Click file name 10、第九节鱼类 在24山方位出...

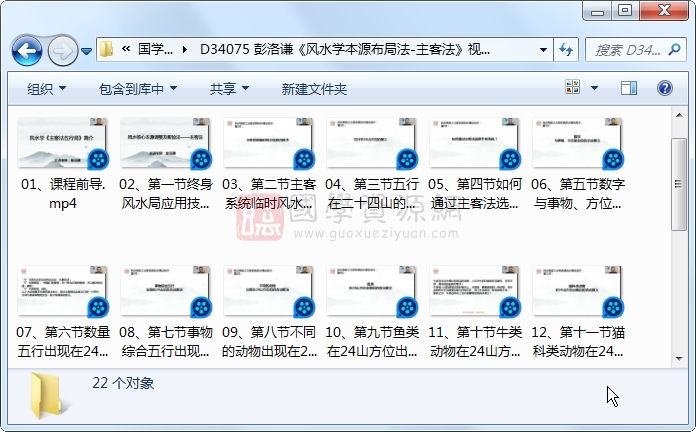372,341
